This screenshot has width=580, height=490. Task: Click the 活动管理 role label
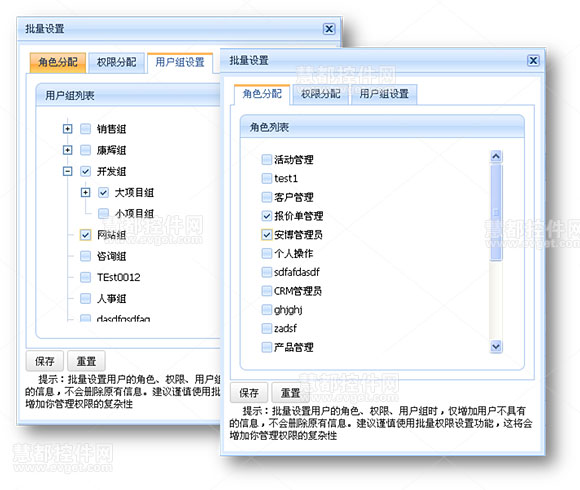[x=294, y=160]
